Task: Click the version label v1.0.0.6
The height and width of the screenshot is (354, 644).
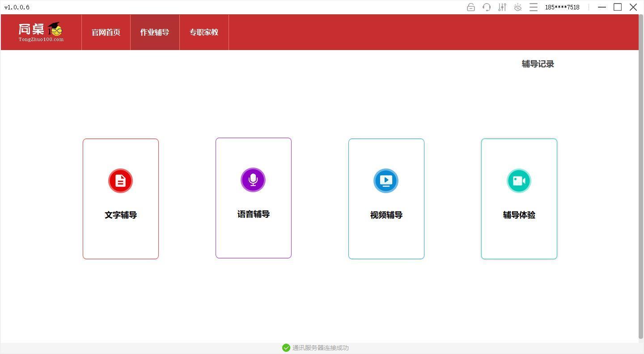Action: 17,7
